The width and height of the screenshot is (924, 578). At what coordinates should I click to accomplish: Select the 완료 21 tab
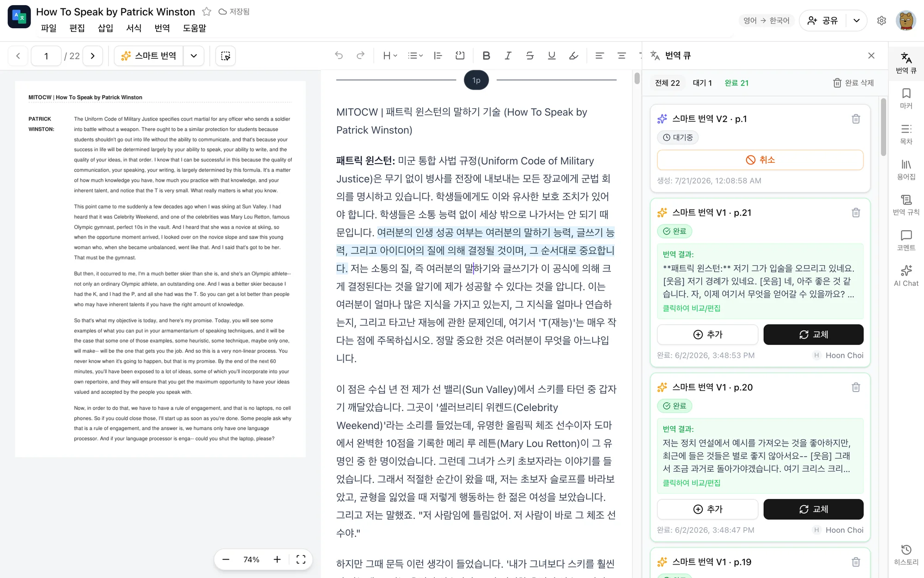coord(736,83)
